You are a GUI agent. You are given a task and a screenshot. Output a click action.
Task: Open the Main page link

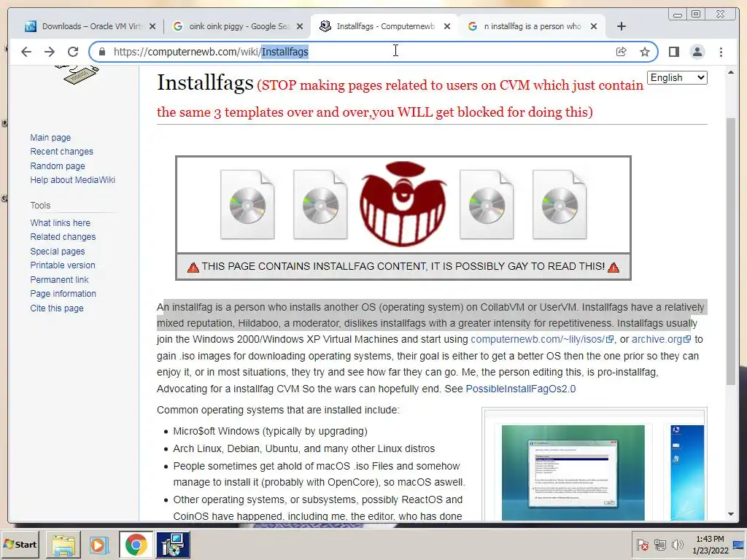(x=50, y=138)
